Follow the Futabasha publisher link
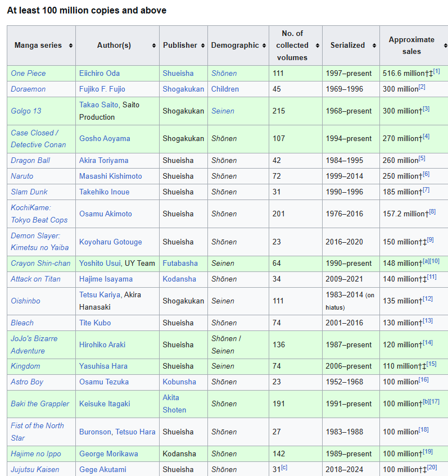The width and height of the screenshot is (448, 476). coord(180,264)
